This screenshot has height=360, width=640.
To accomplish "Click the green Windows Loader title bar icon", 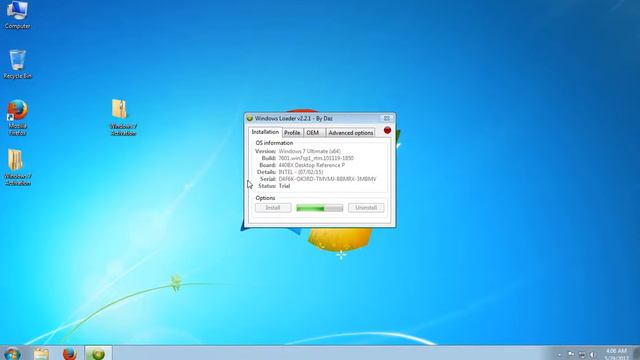I will point(250,118).
